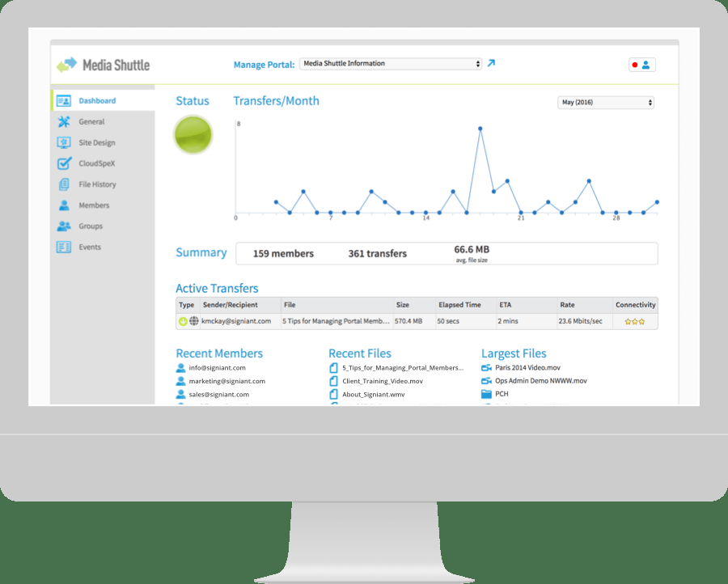
Task: Click the Type column header
Action: coord(187,305)
